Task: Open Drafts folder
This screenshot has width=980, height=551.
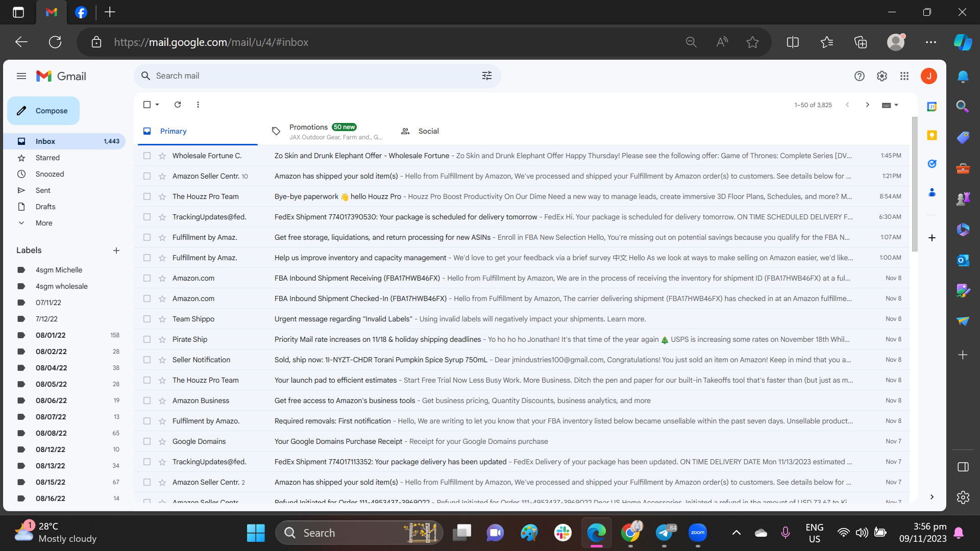Action: tap(45, 207)
